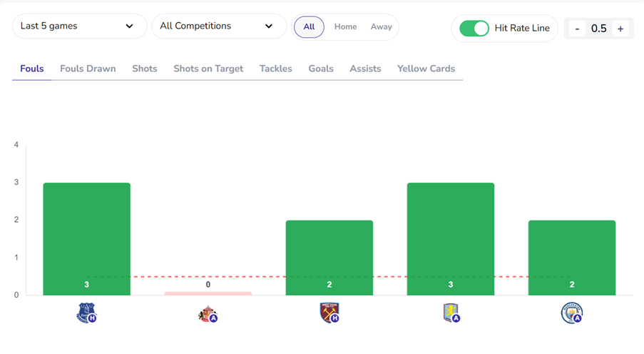Click the 0.5 hit rate value field
The width and height of the screenshot is (644, 354).
coord(598,29)
